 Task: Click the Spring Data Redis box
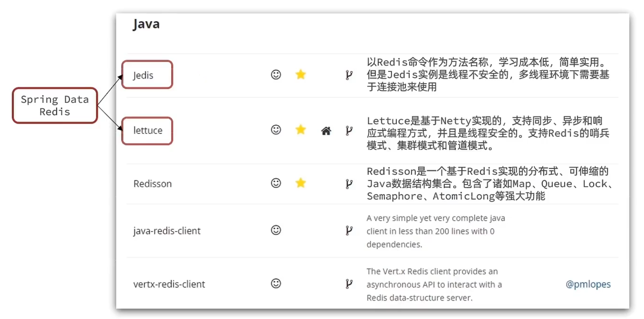[x=55, y=106]
